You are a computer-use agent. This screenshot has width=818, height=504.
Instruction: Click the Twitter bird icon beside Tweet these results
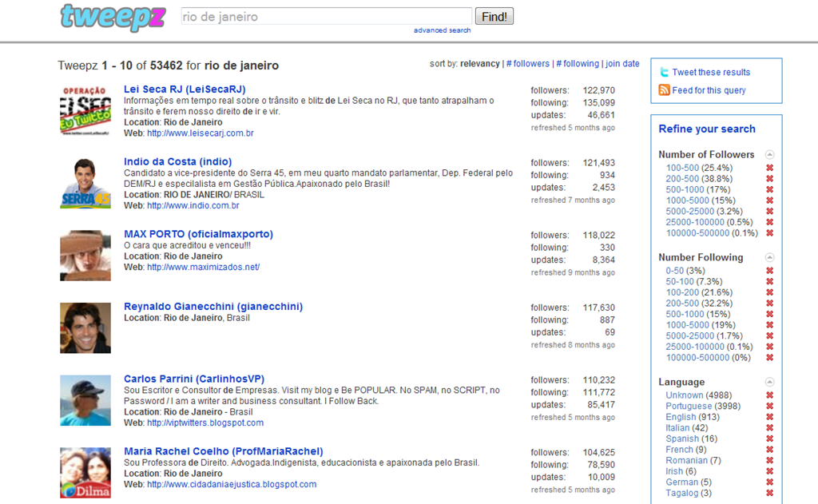[664, 72]
